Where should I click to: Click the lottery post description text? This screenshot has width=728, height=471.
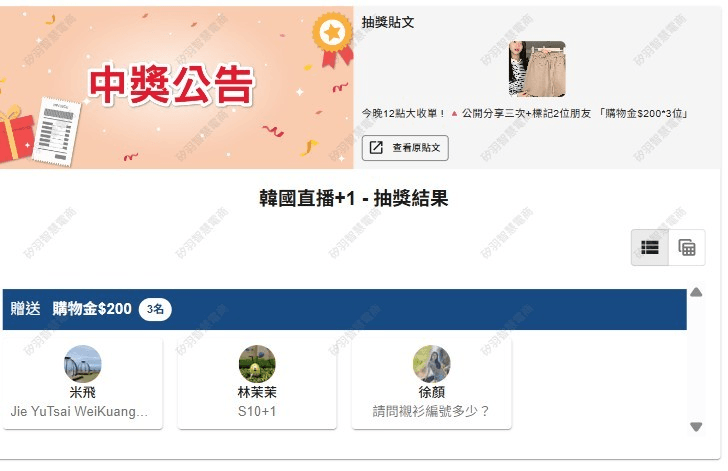(x=525, y=113)
